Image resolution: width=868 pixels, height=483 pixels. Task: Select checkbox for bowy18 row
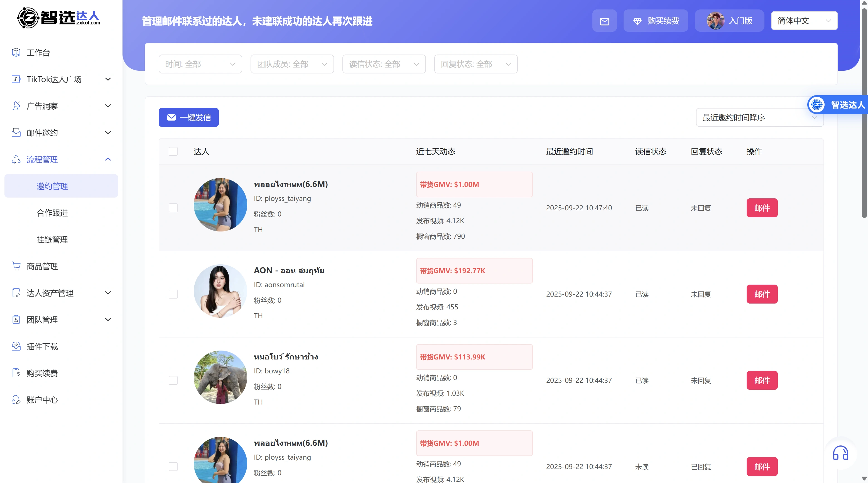(x=173, y=380)
